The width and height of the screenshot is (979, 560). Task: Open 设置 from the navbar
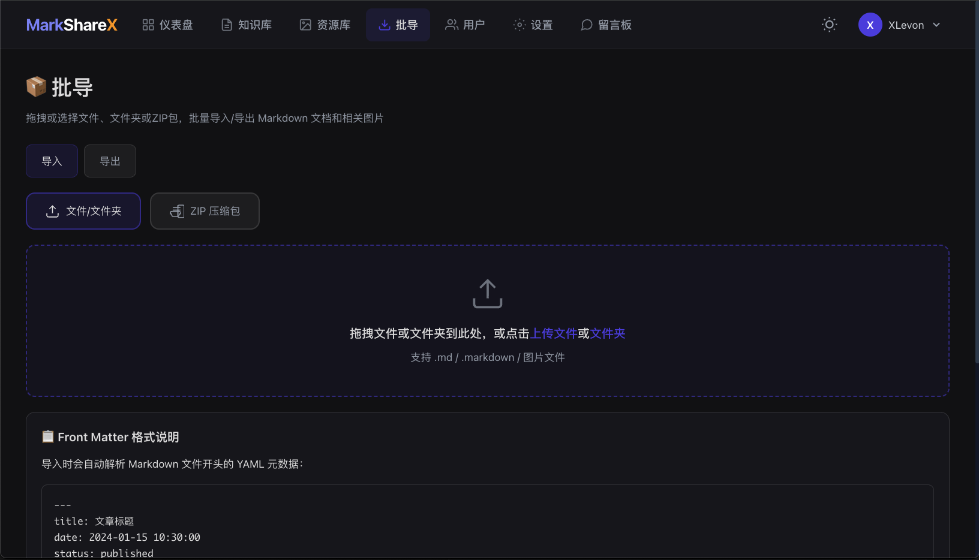pyautogui.click(x=533, y=25)
